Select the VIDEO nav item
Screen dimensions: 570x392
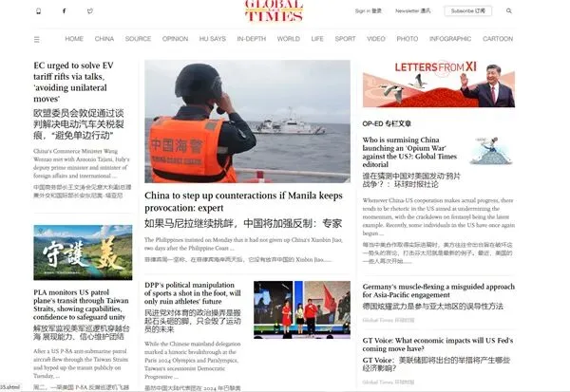click(x=376, y=39)
